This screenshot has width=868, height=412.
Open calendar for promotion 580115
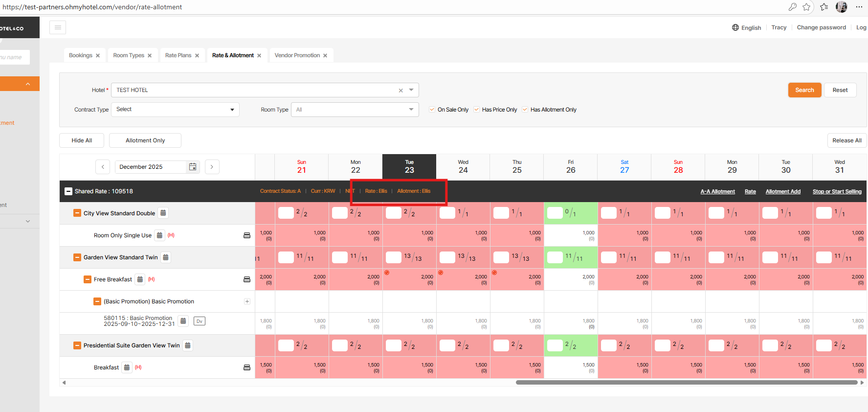[x=183, y=321]
